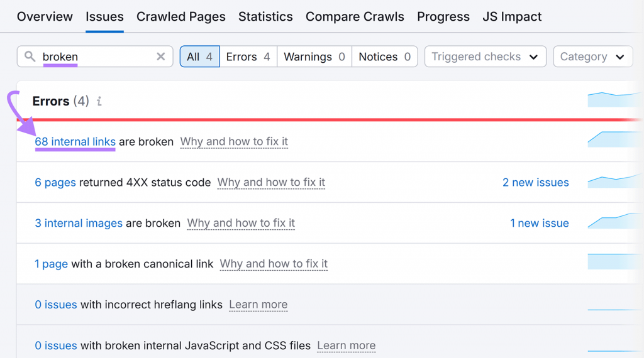Open the 6 pages 4XX report
Viewport: 644px width, 358px height.
55,183
